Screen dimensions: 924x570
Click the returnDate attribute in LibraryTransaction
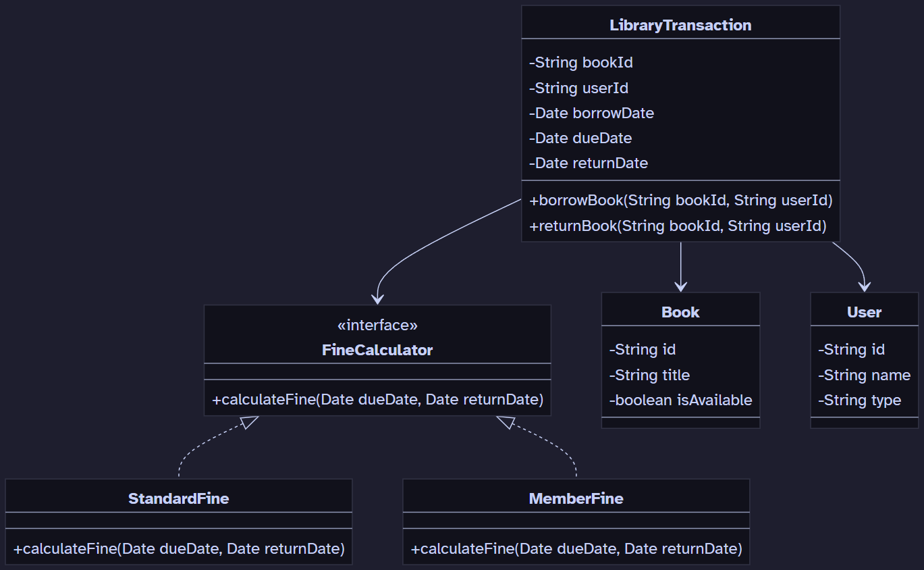click(589, 163)
